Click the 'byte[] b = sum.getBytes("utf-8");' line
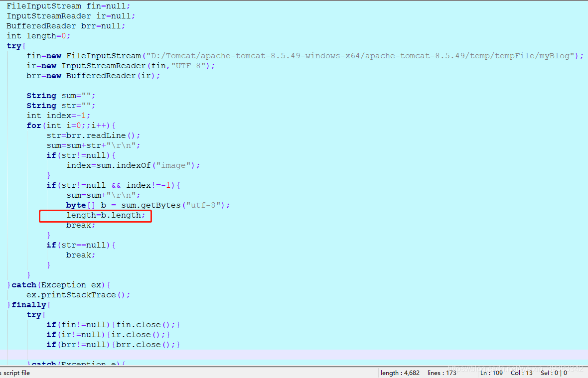Screen dimensions: 588x378 click(148, 205)
